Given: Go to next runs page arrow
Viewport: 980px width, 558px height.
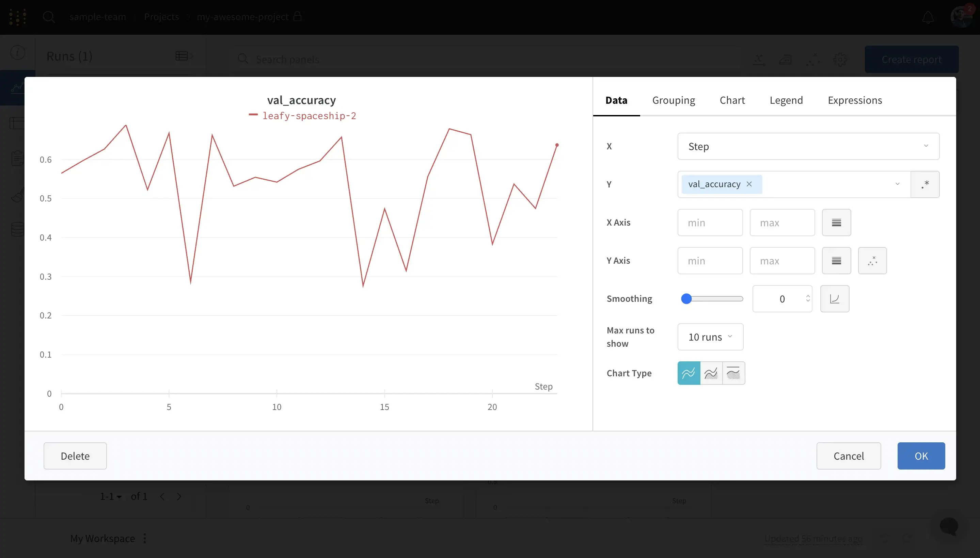Looking at the screenshot, I should [179, 497].
